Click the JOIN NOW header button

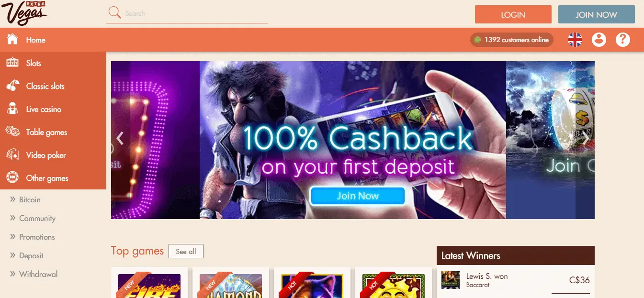597,14
